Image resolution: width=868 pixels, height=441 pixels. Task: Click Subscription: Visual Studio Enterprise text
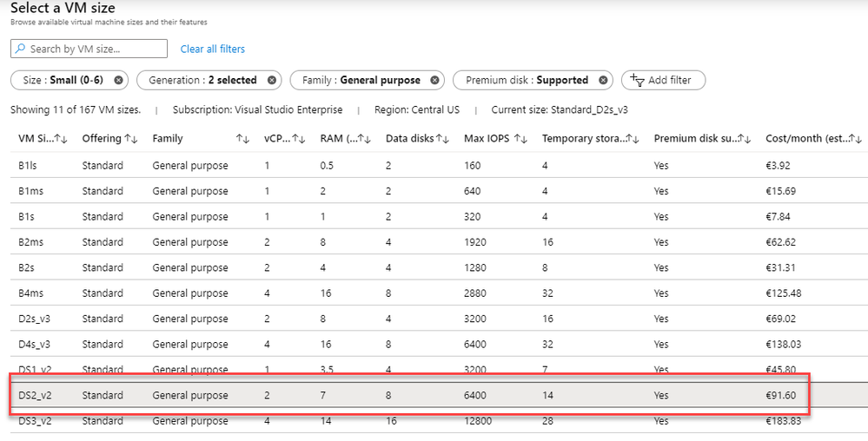tap(257, 109)
